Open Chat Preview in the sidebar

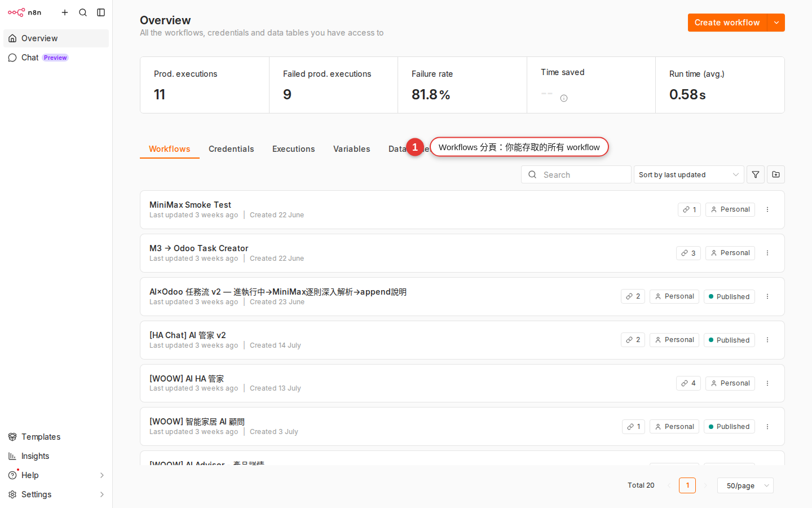click(x=56, y=58)
